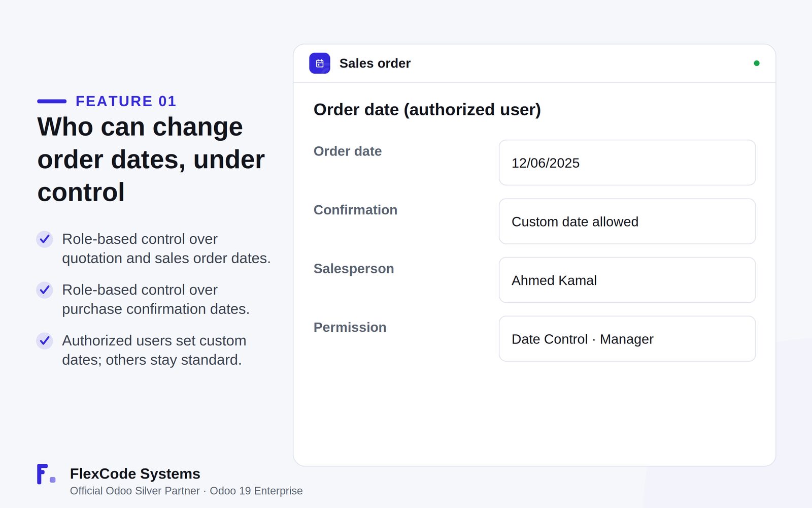Click the FlexCode Systems logo icon
812x508 pixels.
(x=46, y=474)
